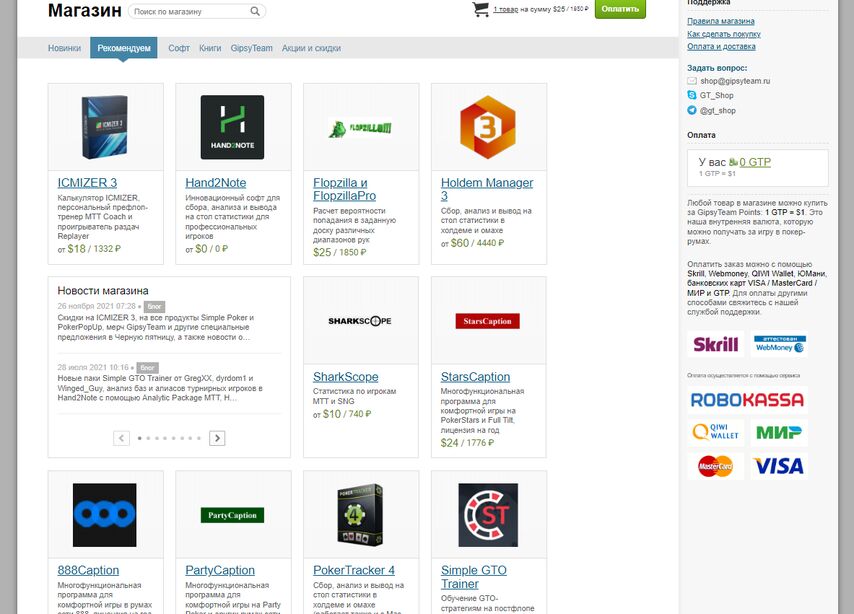Viewport: 854px width, 614px height.
Task: Click the блог tag on the 26 ноября news
Action: (155, 306)
